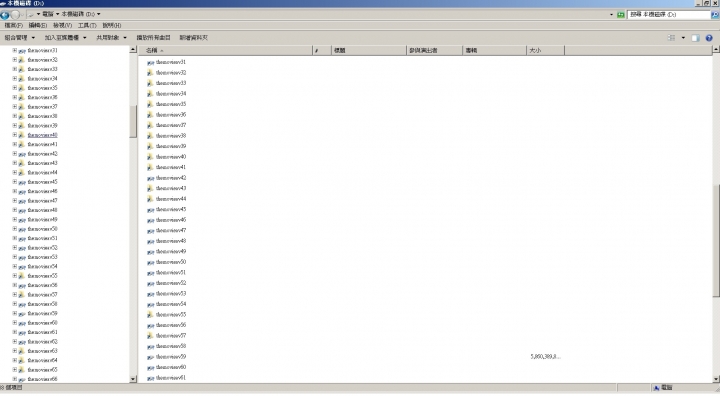
Task: Click the size value 5,860,389 in file list
Action: pos(545,357)
